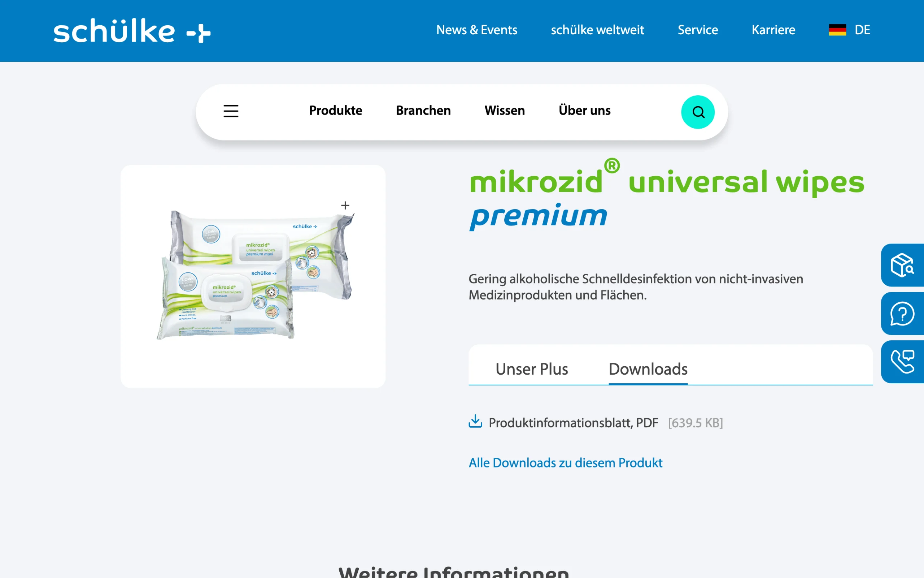
Task: Open the Über uns menu
Action: (x=584, y=111)
